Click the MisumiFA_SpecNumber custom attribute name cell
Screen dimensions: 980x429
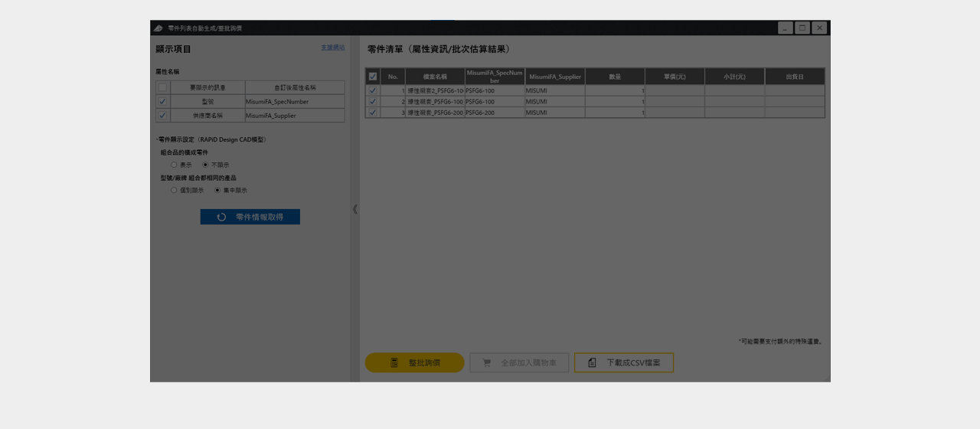pos(295,101)
